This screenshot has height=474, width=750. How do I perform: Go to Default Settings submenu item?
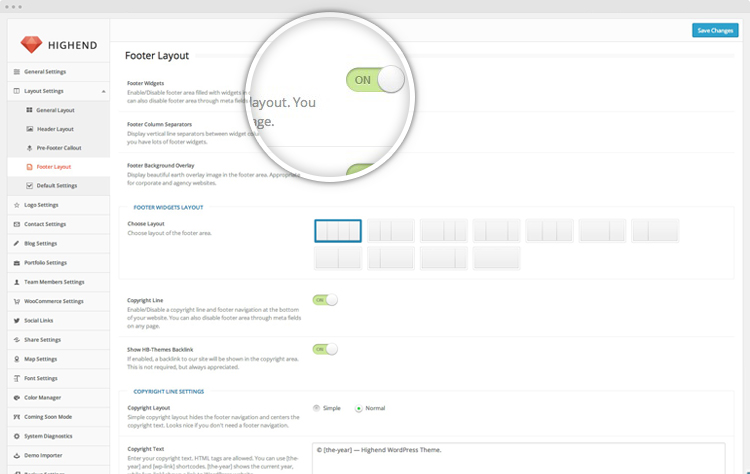point(56,185)
